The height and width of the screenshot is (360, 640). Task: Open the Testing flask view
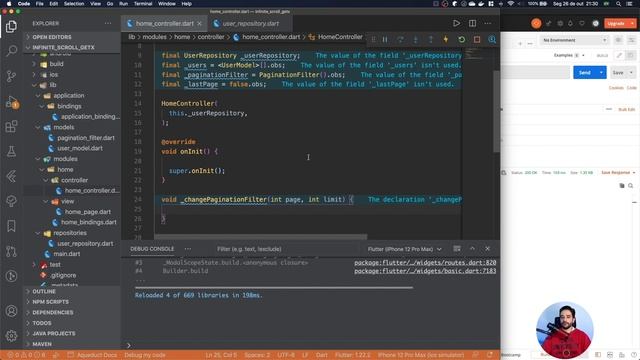coord(11,151)
